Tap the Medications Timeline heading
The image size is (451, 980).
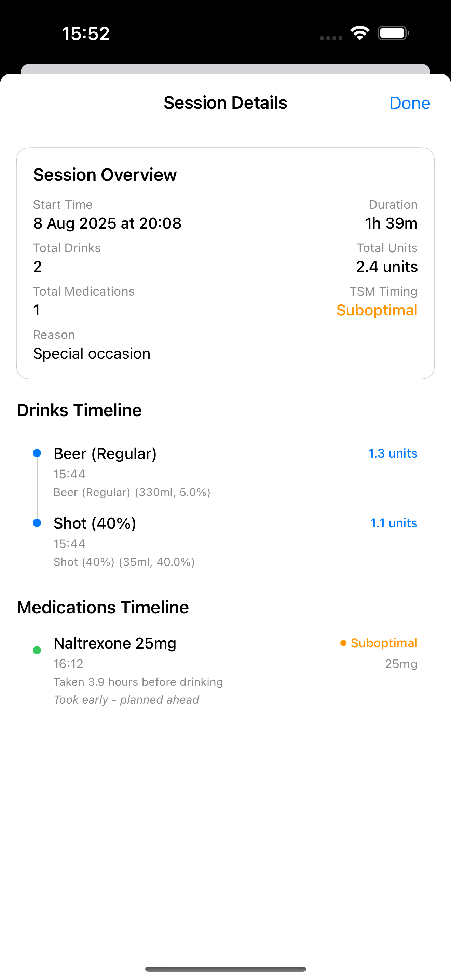click(103, 607)
